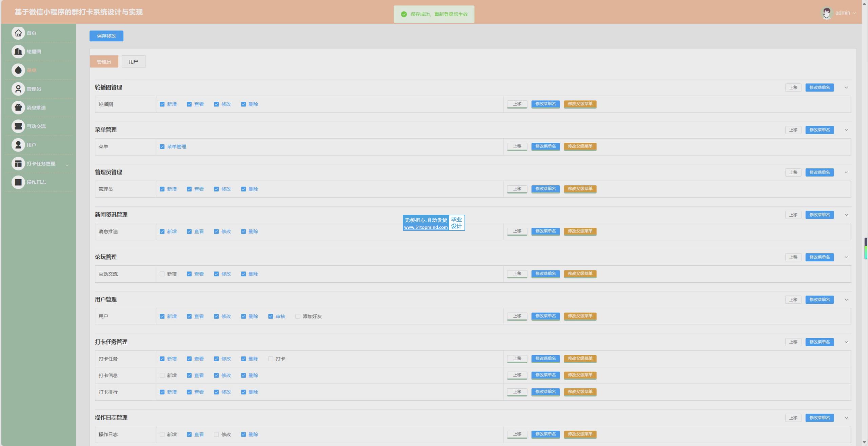The width and height of the screenshot is (868, 446).
Task: Check the 添加好友 permission for 用户
Action: [298, 316]
